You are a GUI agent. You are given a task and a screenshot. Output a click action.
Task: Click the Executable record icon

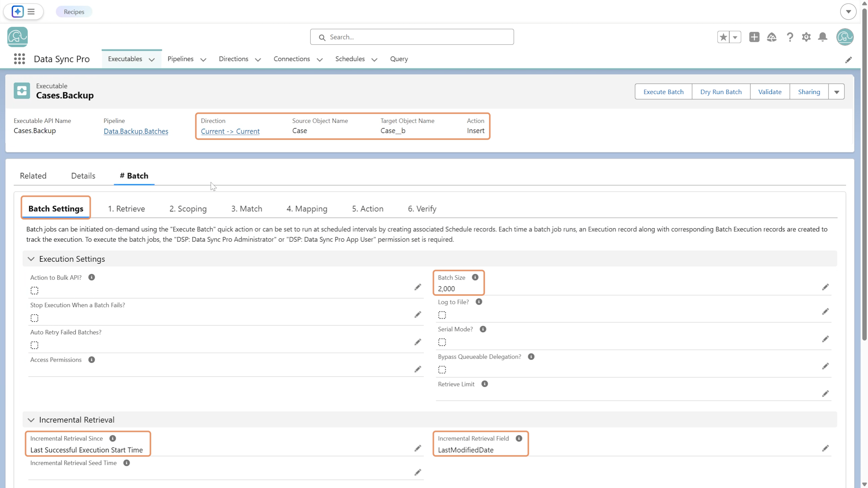[x=22, y=91]
